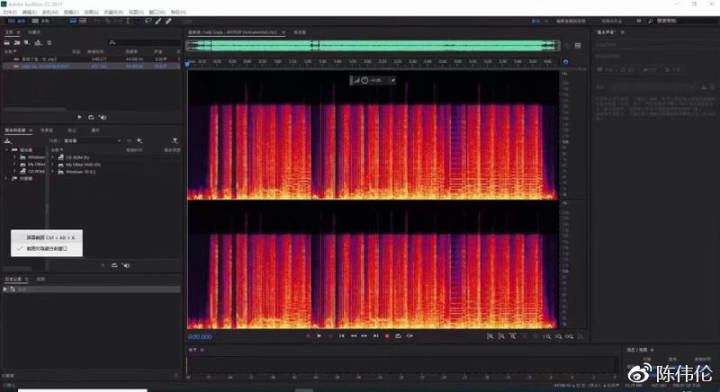This screenshot has height=392, width=720.
Task: Select the Lasso selection tool in the toolbar
Action: click(x=148, y=21)
